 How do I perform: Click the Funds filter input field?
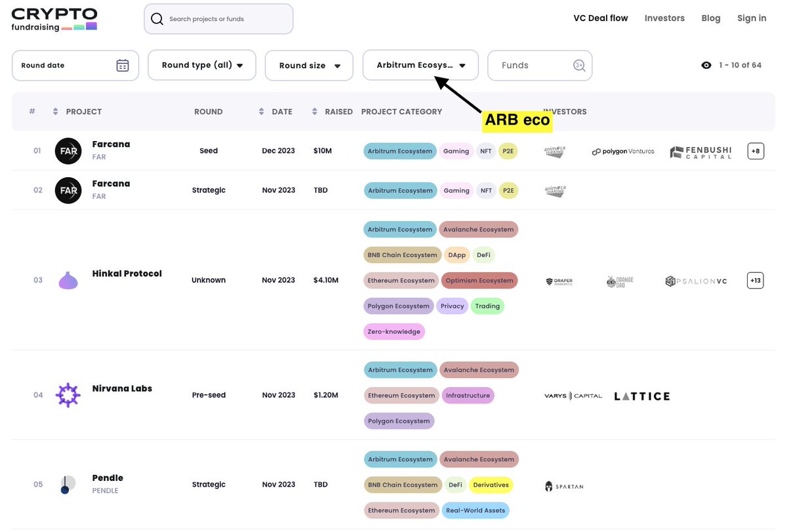[540, 66]
